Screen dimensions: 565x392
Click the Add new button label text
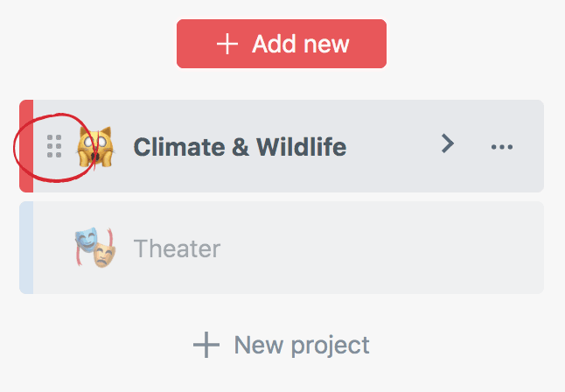301,44
